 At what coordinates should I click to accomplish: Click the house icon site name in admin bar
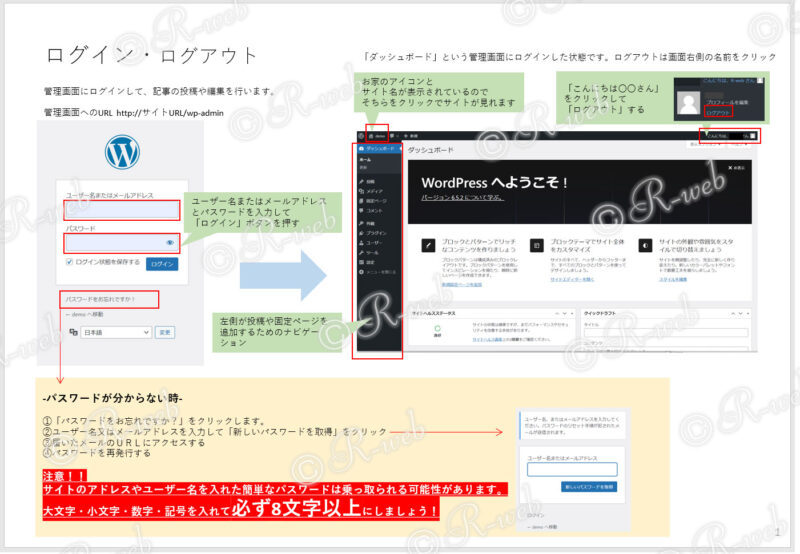[x=377, y=136]
